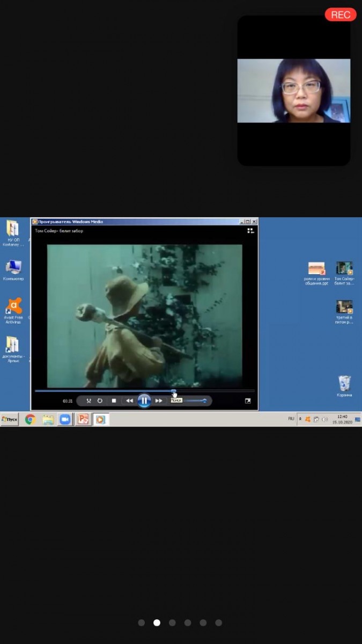Open Zoom from the taskbar
Screen dimensions: 362x644
(x=65, y=420)
